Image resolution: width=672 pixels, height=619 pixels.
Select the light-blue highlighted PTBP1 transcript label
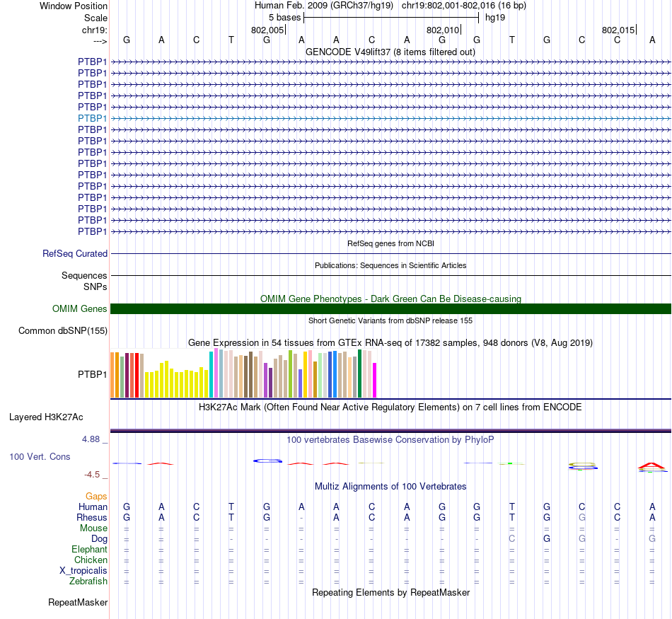tap(92, 118)
